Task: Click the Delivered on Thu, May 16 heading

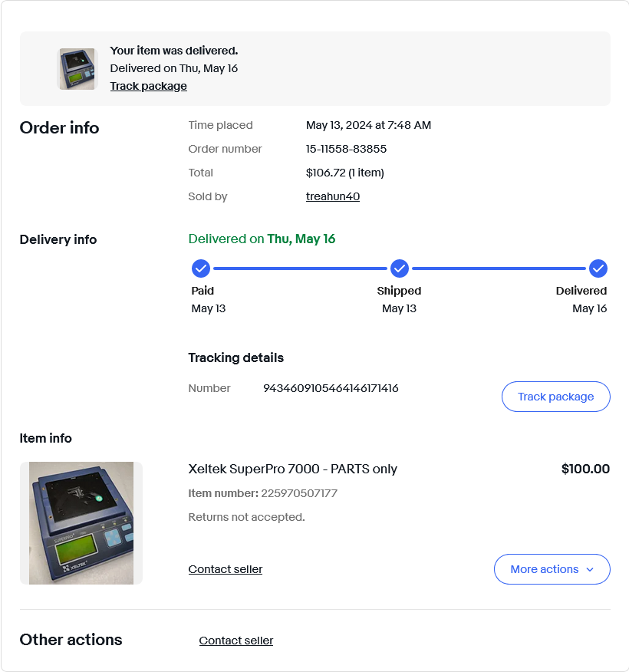Action: (262, 239)
